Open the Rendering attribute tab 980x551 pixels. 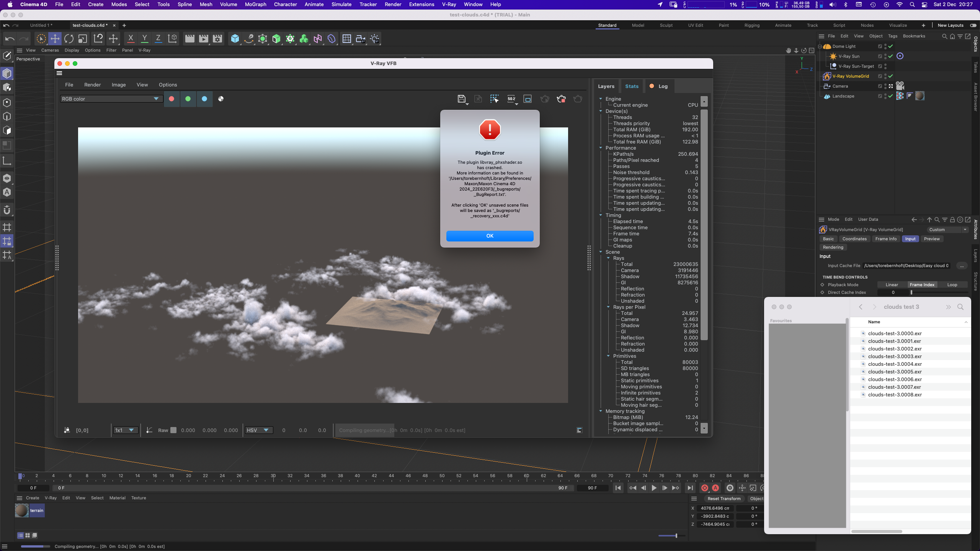[833, 247]
